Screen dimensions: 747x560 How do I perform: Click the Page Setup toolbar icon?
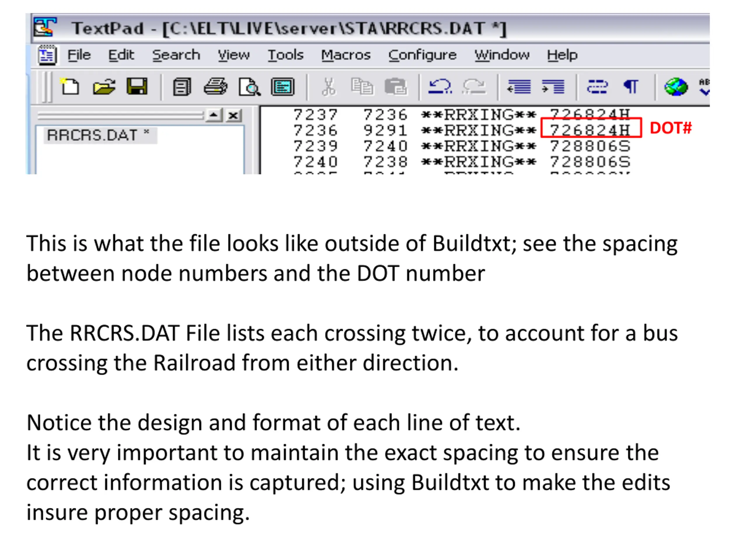click(283, 87)
